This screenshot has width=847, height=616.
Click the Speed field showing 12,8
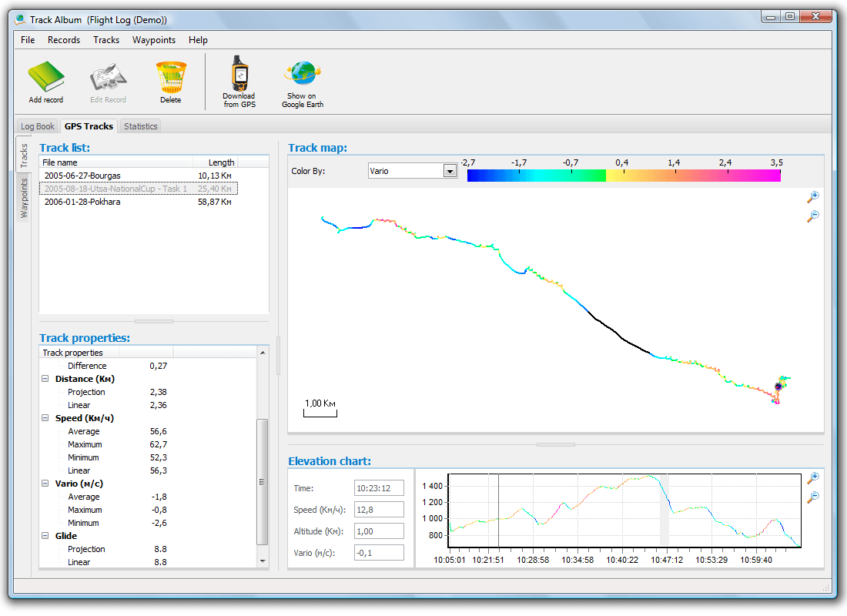[379, 510]
